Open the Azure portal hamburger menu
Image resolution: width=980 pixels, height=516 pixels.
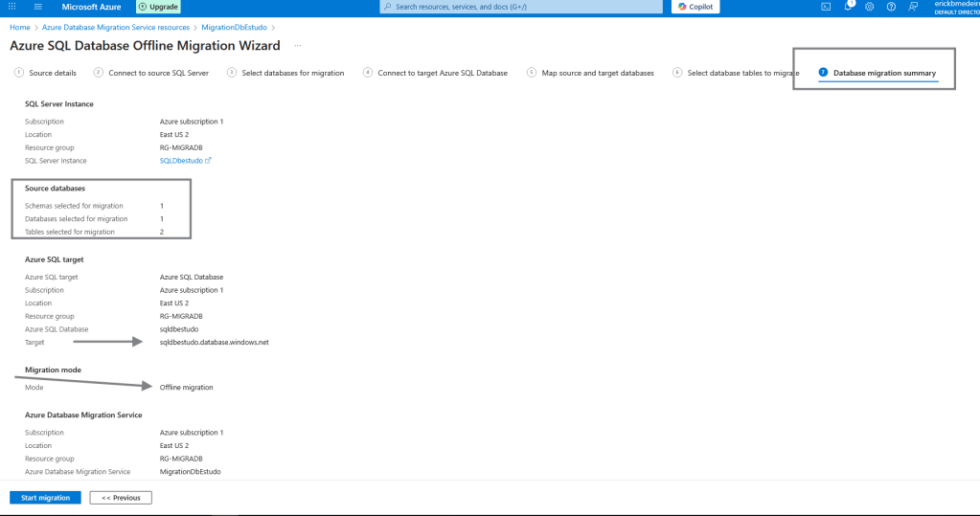39,7
